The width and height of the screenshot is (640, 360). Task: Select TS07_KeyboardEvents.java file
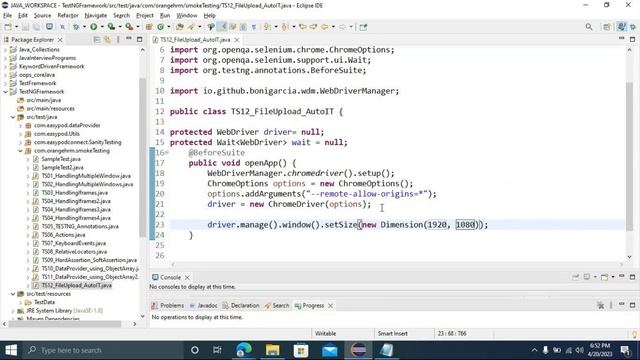[73, 243]
